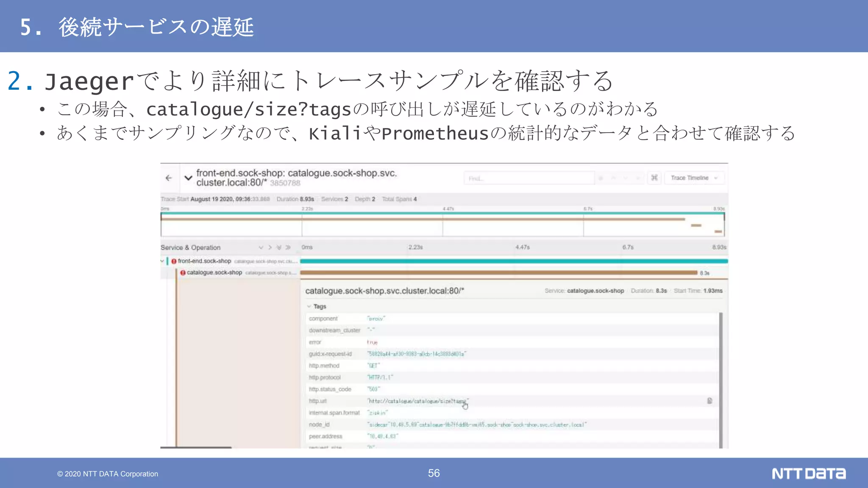The height and width of the screenshot is (488, 868).
Task: Click the minimap overview of the trace
Action: pyautogui.click(x=442, y=225)
